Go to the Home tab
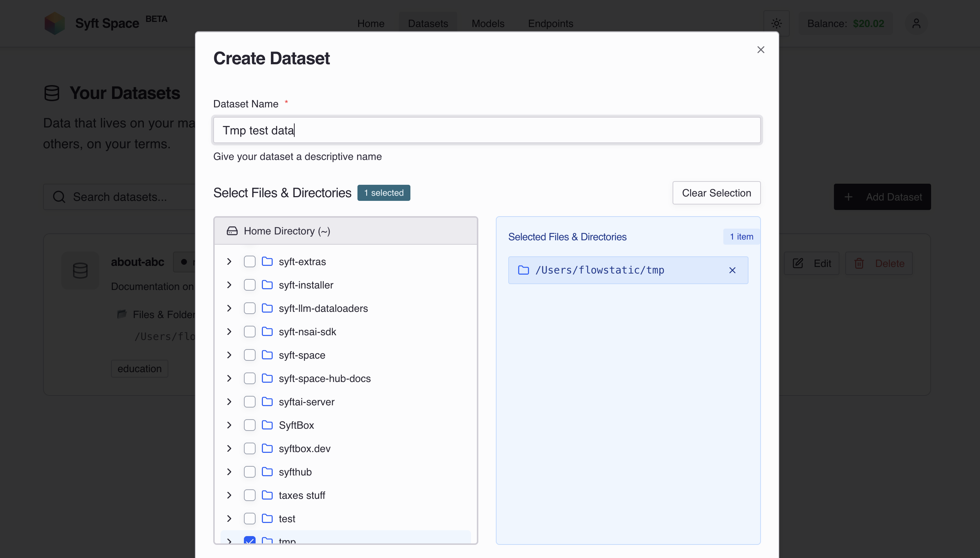 (371, 23)
